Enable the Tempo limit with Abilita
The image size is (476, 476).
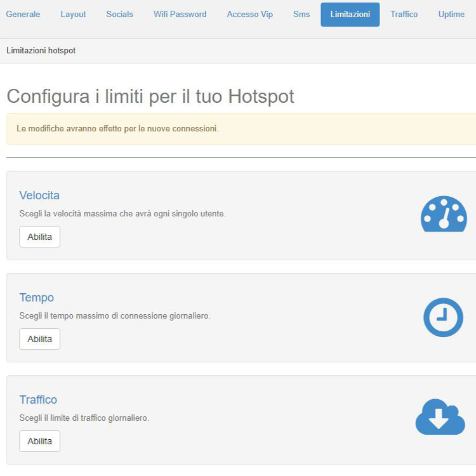(40, 339)
